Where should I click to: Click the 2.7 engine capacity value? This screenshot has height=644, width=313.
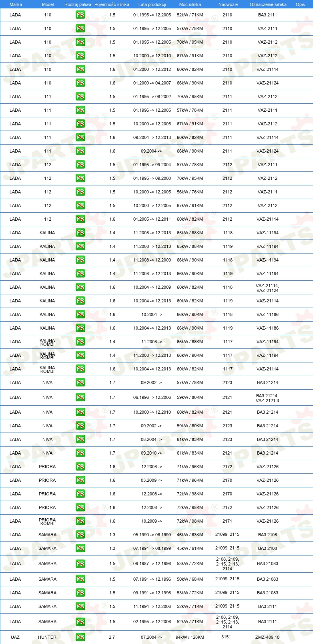click(112, 637)
